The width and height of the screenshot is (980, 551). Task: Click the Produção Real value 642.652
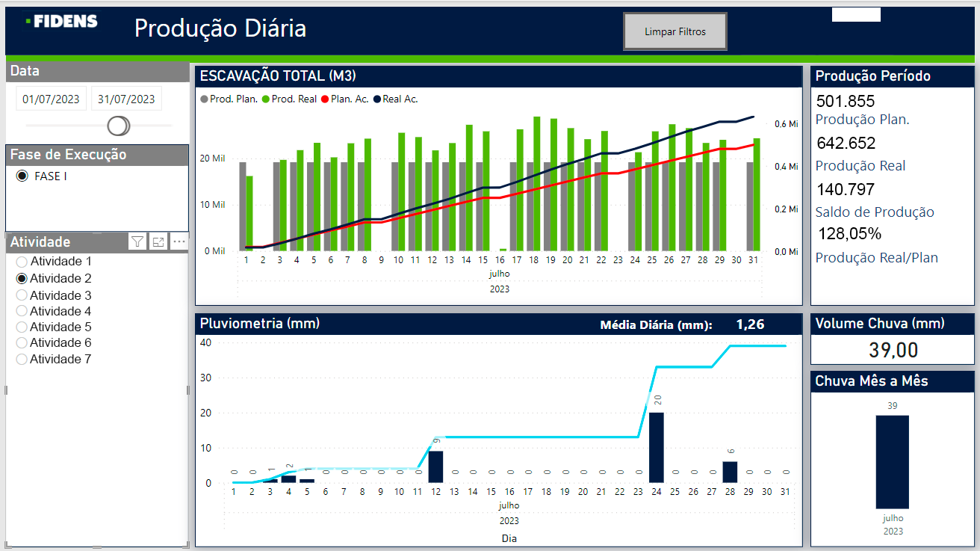tap(846, 143)
